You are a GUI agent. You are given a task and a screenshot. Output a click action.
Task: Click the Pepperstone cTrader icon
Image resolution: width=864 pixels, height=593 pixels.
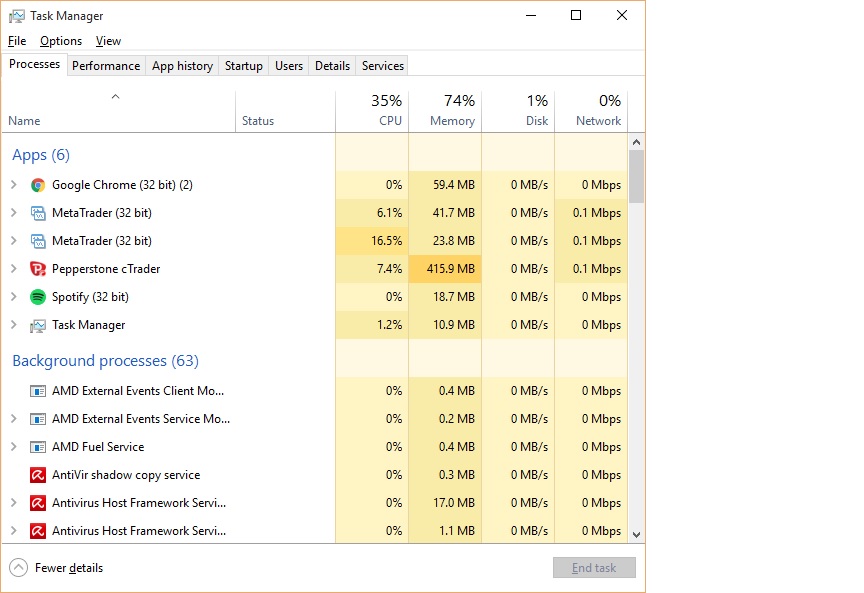click(x=37, y=269)
